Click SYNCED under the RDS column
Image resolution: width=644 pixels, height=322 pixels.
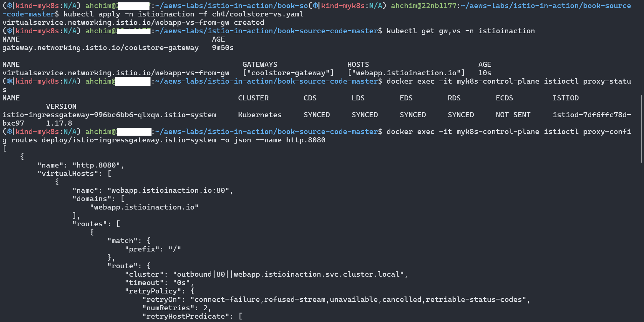point(461,115)
